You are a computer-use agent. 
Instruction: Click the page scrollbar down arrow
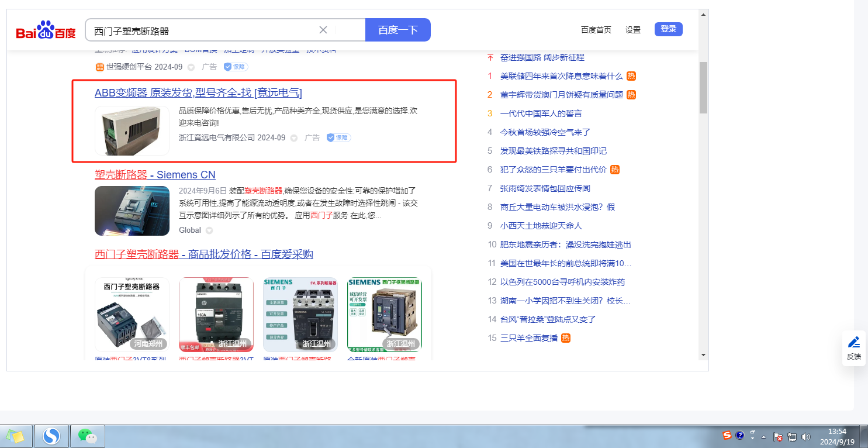704,354
